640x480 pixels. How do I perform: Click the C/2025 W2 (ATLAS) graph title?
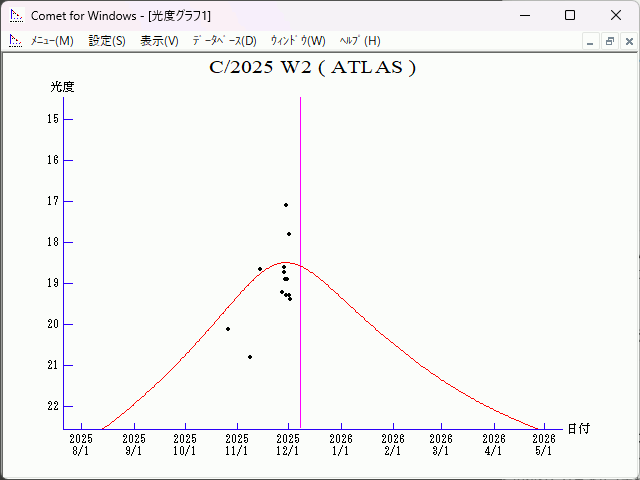(312, 68)
